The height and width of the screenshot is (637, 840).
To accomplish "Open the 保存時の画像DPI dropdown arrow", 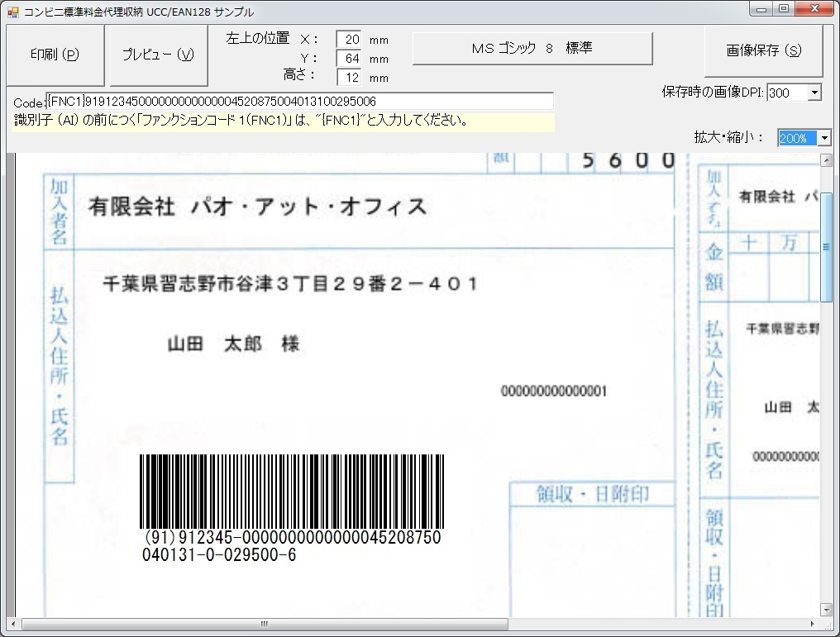I will tap(815, 93).
